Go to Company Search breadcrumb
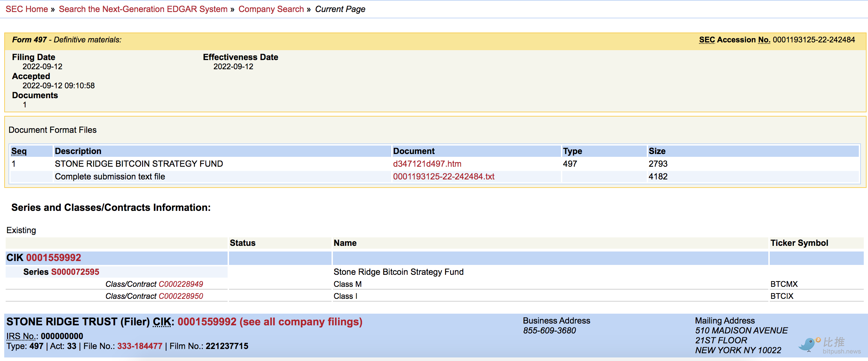The image size is (868, 361). click(271, 9)
